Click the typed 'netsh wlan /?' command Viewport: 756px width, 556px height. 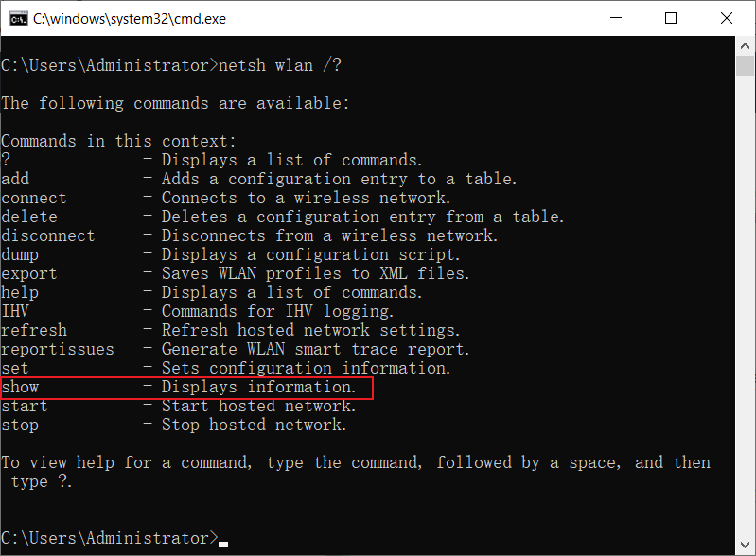(280, 66)
